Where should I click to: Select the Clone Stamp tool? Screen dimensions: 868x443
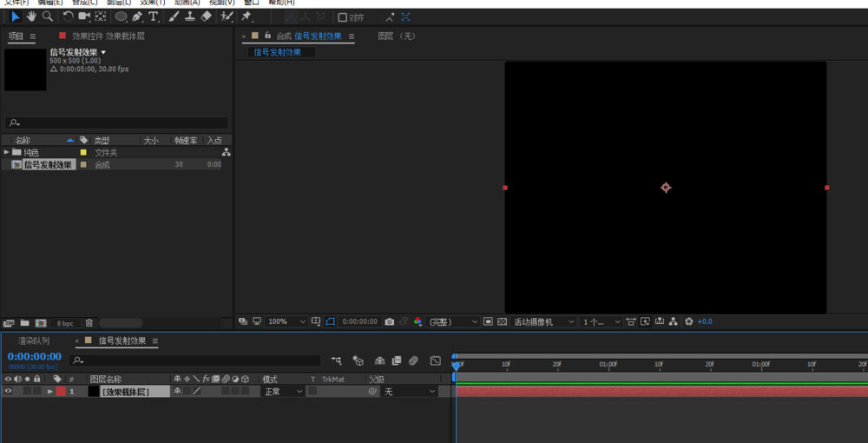189,17
